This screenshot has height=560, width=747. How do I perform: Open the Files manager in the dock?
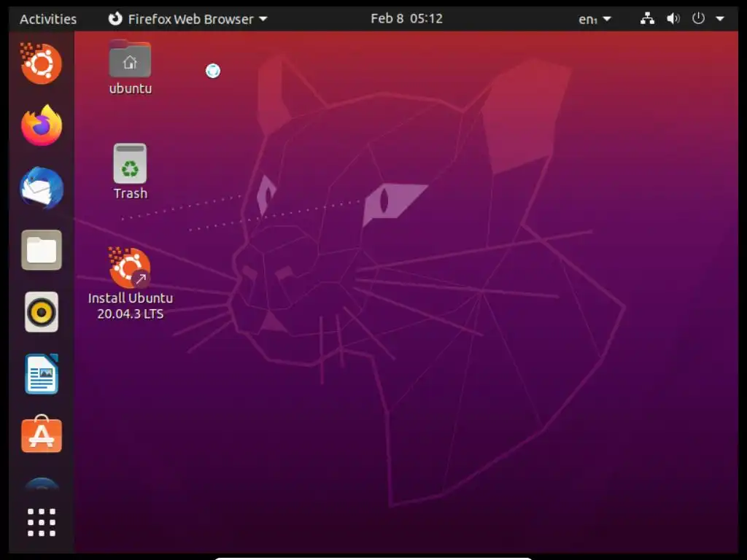pos(42,250)
